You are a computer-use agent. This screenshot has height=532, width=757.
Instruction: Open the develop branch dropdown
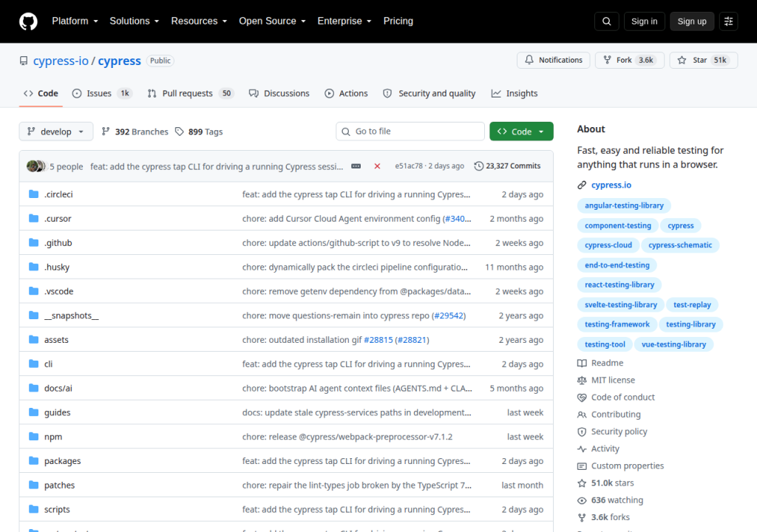(56, 132)
